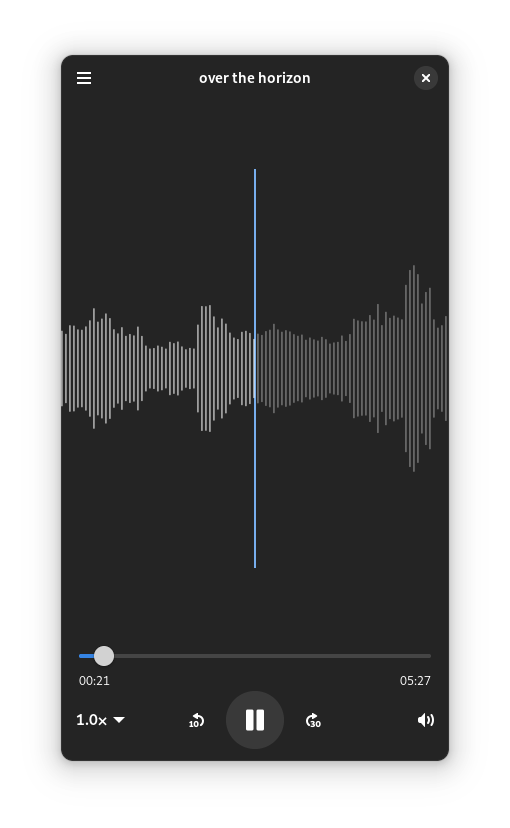Screen dimensions: 510x828
Task: Click the unplayed waveform right of playhead
Action: 352,369
